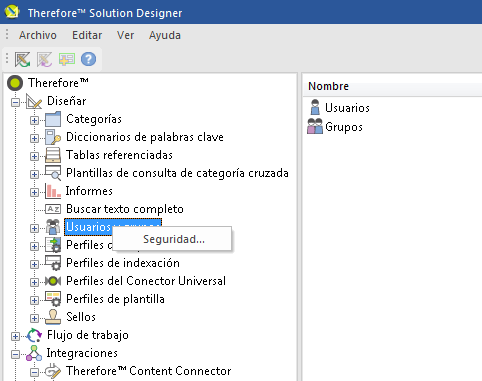The image size is (482, 381).
Task: Select the Diseñar tree label
Action: coord(67,101)
